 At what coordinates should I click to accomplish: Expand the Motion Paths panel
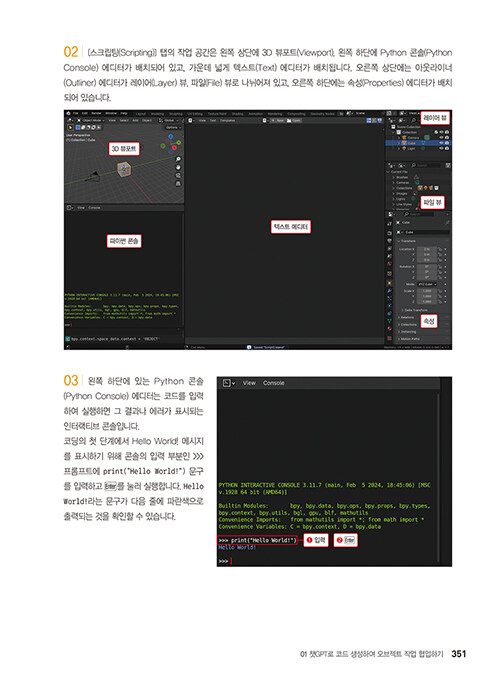[x=408, y=339]
